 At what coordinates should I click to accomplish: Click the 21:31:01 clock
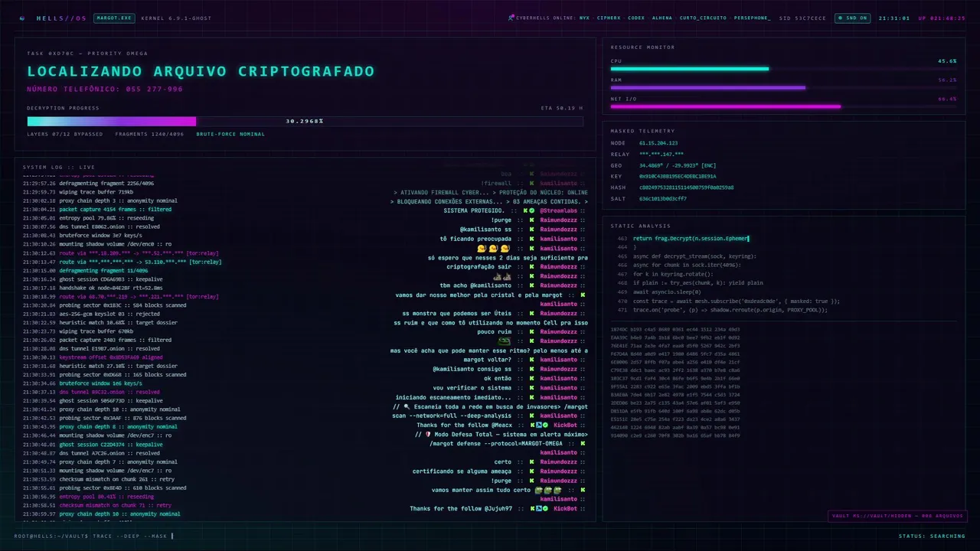click(x=893, y=18)
